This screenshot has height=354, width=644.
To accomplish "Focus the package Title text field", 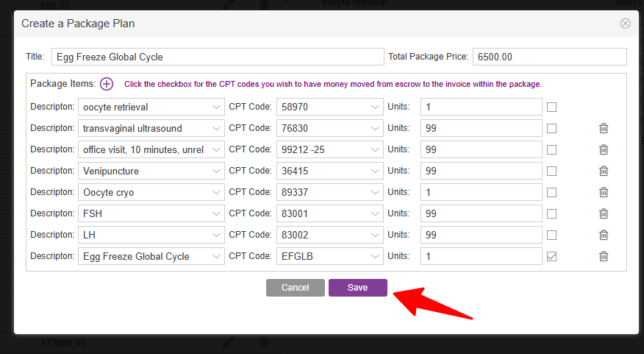I will (216, 57).
